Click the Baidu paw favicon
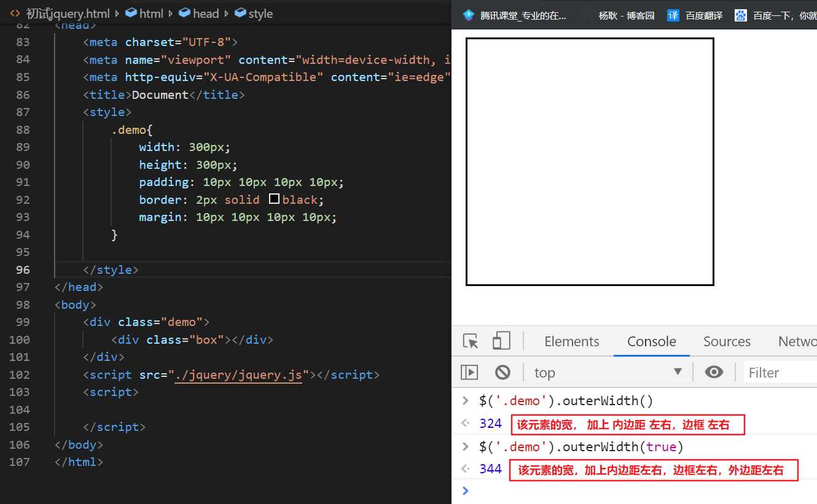Screen dimensions: 817x504 pyautogui.click(x=741, y=15)
